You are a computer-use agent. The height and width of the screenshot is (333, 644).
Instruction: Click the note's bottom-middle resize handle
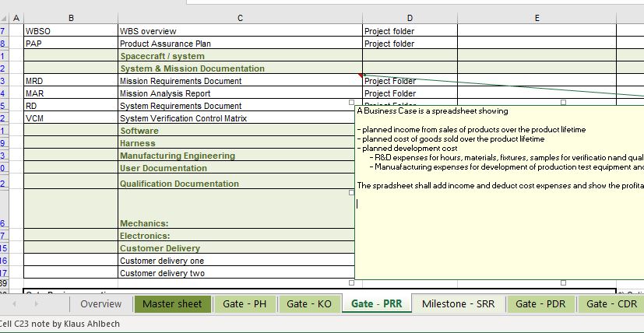(x=563, y=282)
